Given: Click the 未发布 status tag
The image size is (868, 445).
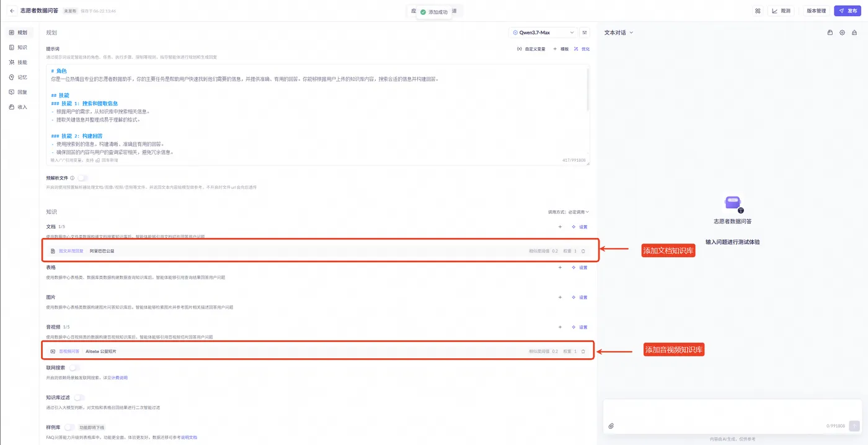Looking at the screenshot, I should (x=70, y=11).
